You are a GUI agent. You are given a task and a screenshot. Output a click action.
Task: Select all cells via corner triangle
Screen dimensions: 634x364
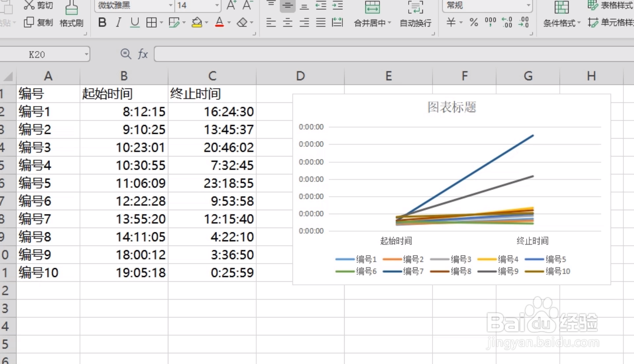point(8,76)
